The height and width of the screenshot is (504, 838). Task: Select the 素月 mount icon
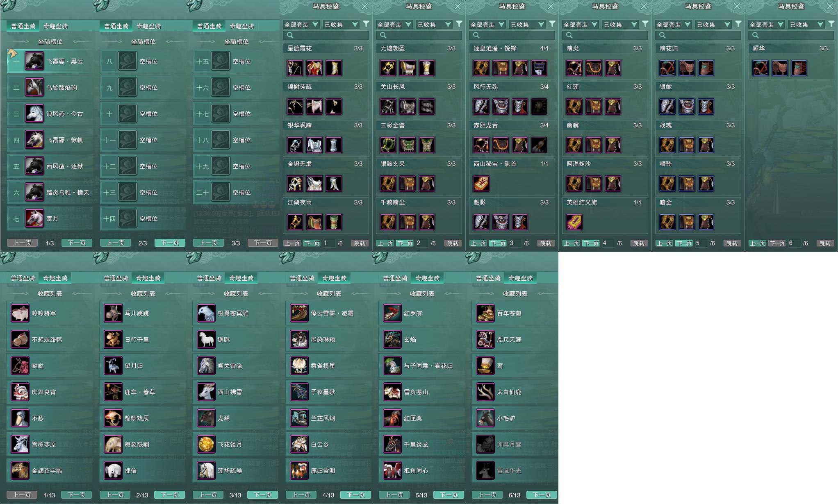(x=34, y=218)
